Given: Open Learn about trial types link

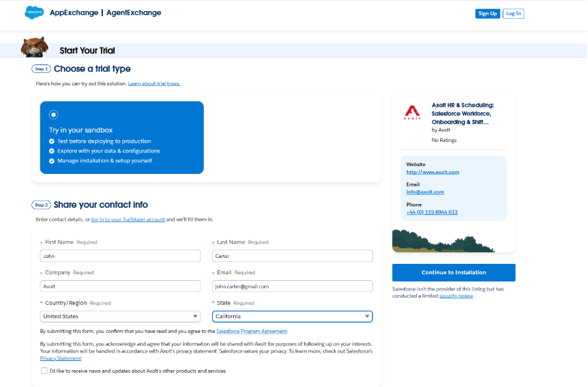Looking at the screenshot, I should tap(154, 84).
